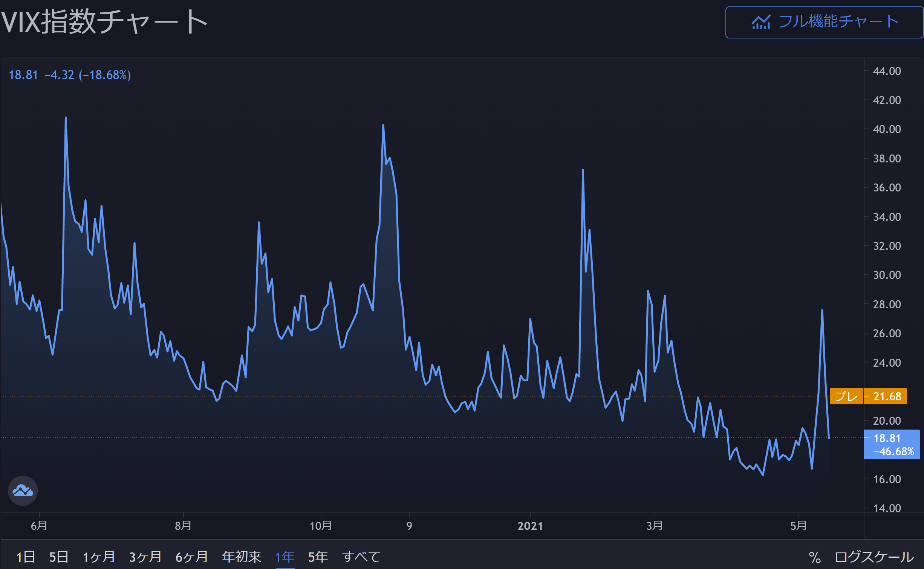
Task: Click the TradingView cloud logo icon
Action: tap(23, 491)
